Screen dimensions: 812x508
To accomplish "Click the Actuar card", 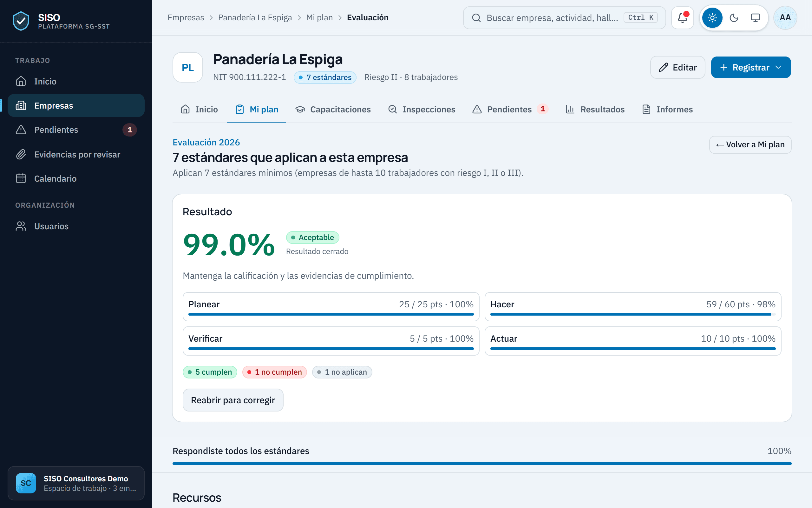I will (633, 341).
